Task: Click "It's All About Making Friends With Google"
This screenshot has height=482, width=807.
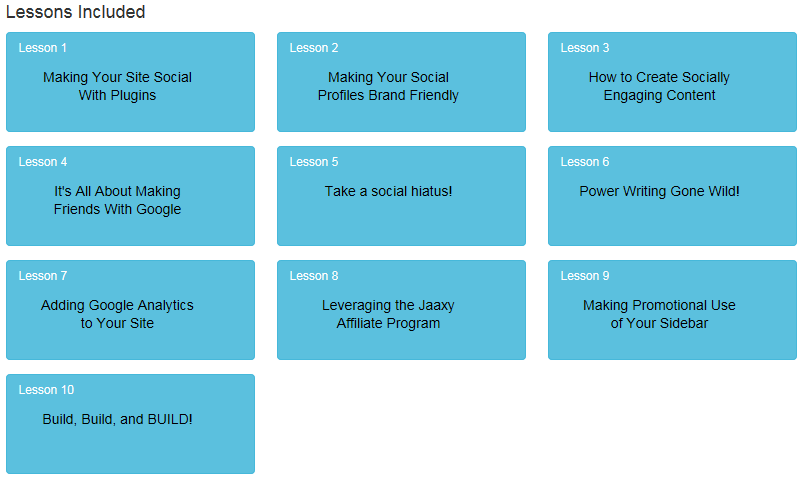Action: pyautogui.click(x=117, y=200)
